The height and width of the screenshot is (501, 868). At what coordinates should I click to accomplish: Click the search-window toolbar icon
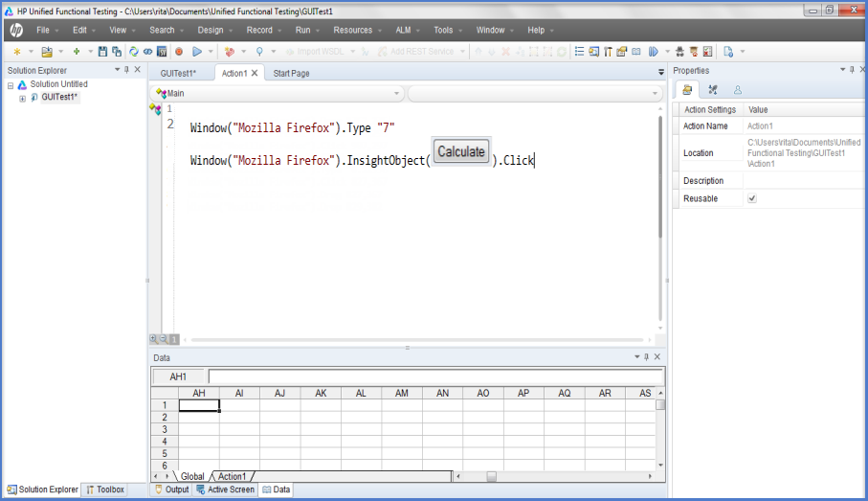(x=593, y=52)
